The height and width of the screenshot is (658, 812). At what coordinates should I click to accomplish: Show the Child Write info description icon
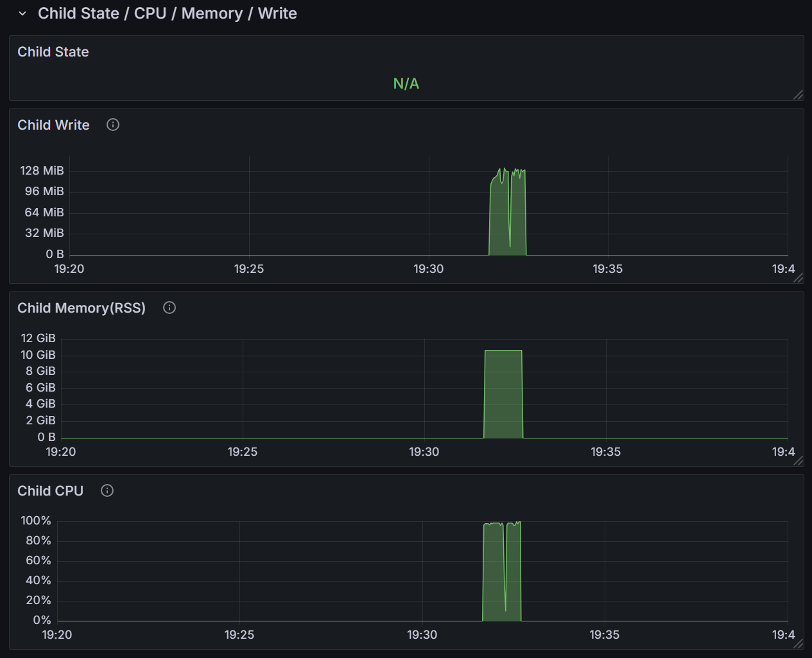113,125
